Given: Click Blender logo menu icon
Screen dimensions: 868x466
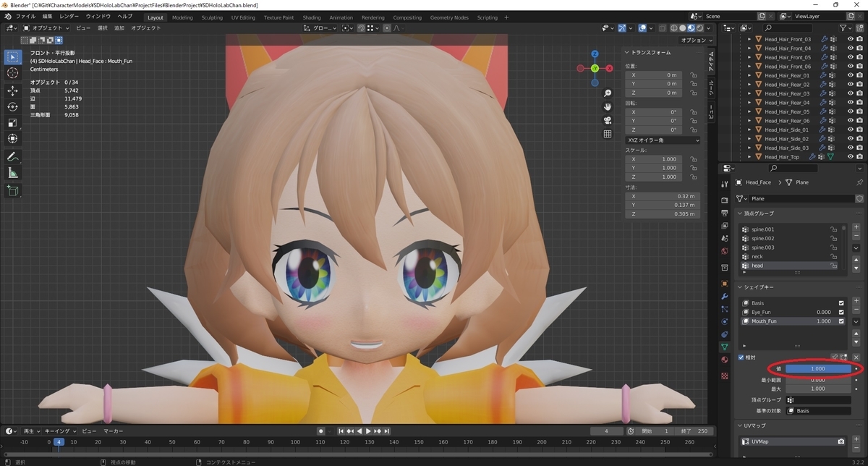Looking at the screenshot, I should tap(7, 17).
